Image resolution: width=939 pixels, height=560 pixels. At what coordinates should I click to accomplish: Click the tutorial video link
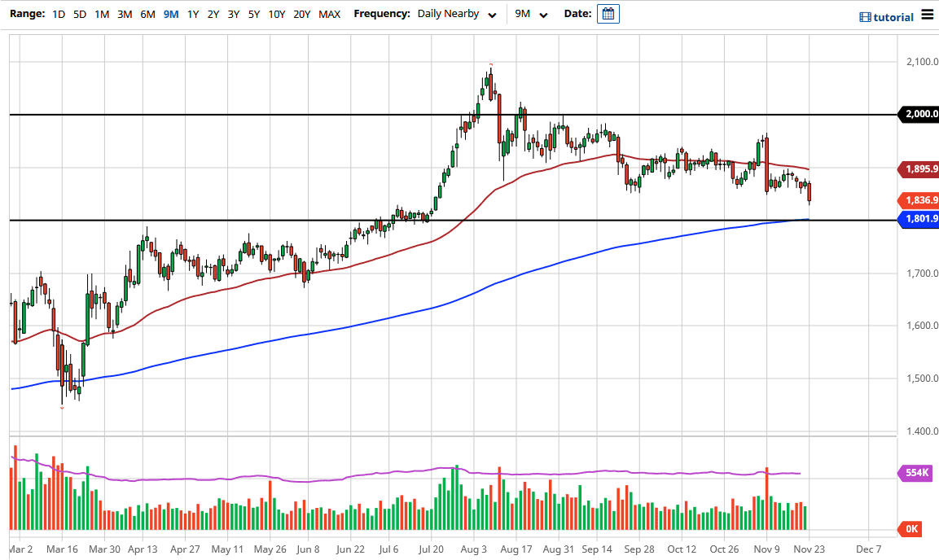[887, 17]
